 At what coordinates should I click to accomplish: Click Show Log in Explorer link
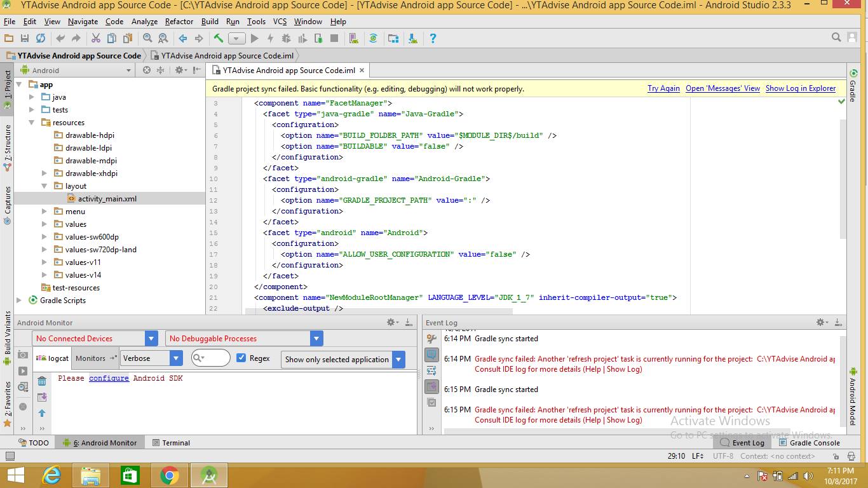tap(801, 89)
